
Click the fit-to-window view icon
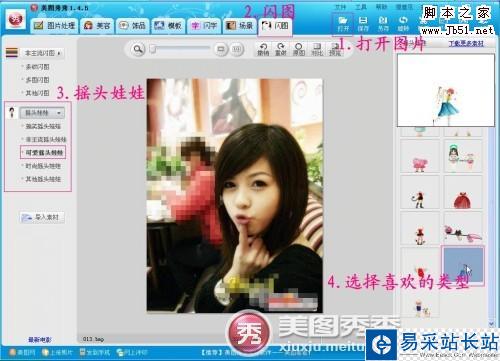(221, 49)
